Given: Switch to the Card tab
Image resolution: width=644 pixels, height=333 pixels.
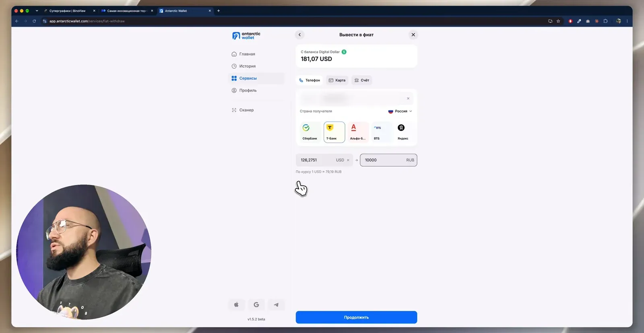Looking at the screenshot, I should tap(337, 80).
